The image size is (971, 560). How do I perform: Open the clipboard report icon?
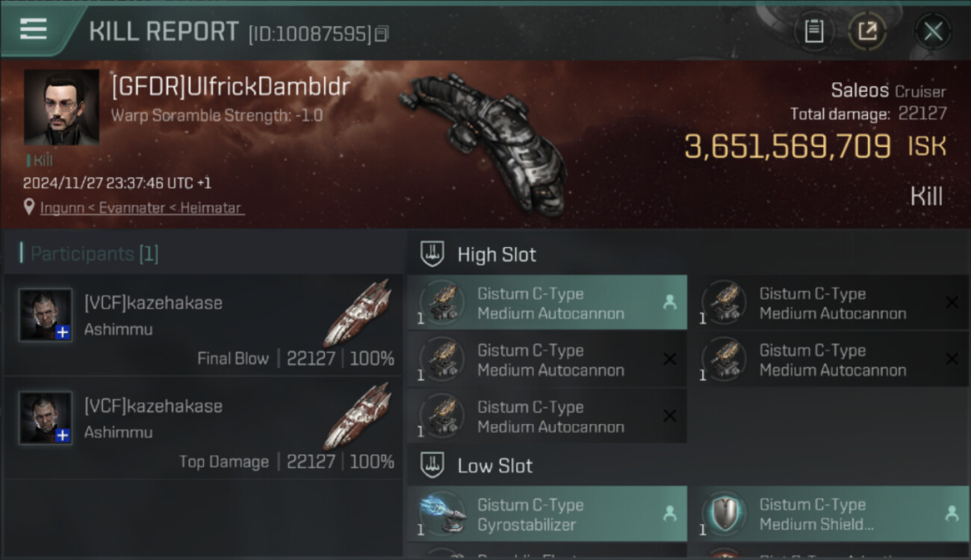coord(813,31)
